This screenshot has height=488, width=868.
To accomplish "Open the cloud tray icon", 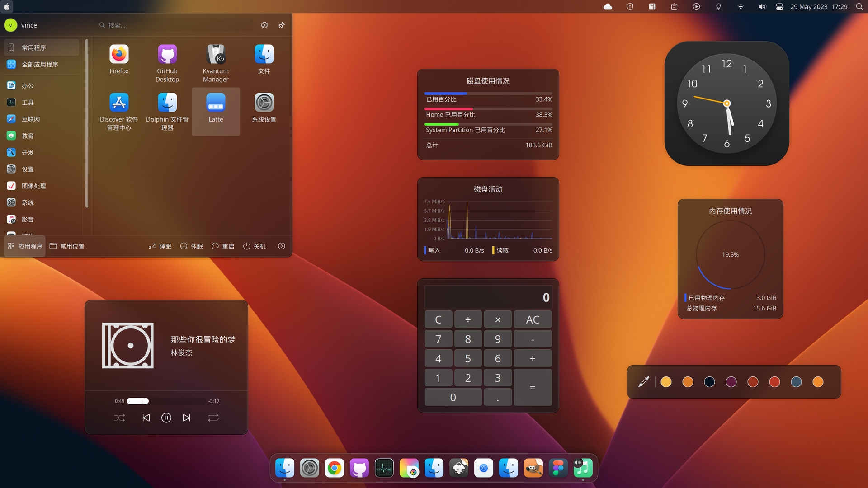I will coord(608,7).
